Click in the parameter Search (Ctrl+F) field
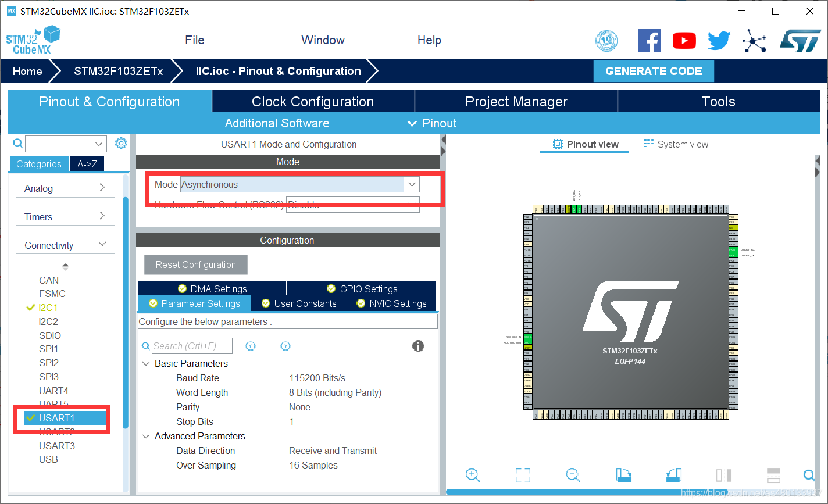Viewport: 828px width, 504px height. point(192,346)
